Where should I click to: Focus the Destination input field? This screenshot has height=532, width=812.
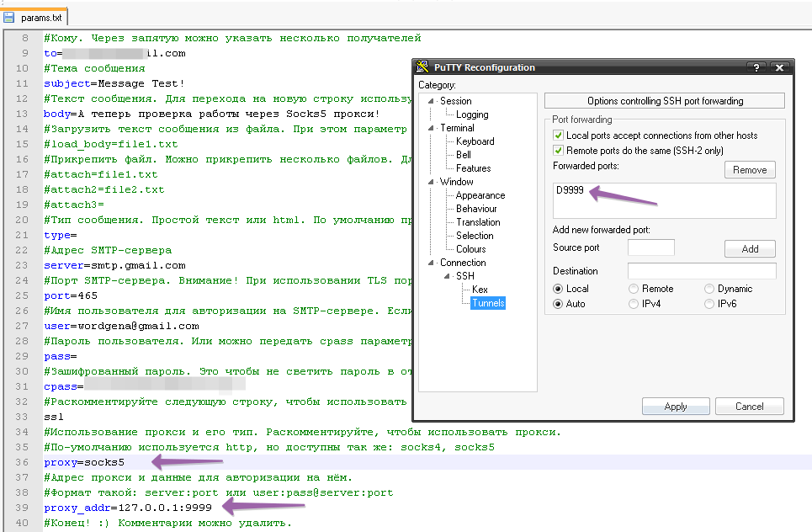(702, 271)
